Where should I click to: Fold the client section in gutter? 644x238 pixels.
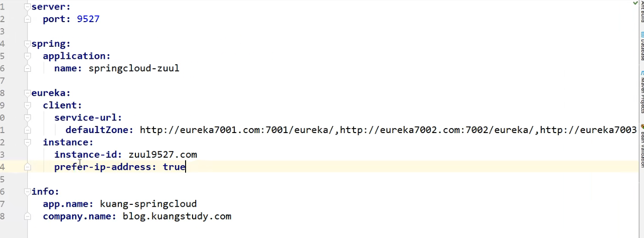(27, 105)
